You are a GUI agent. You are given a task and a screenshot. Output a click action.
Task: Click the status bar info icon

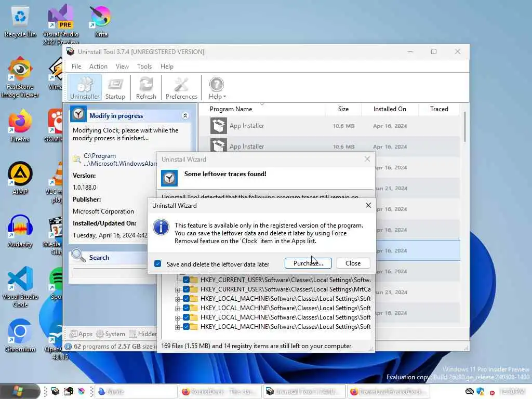pyautogui.click(x=68, y=347)
